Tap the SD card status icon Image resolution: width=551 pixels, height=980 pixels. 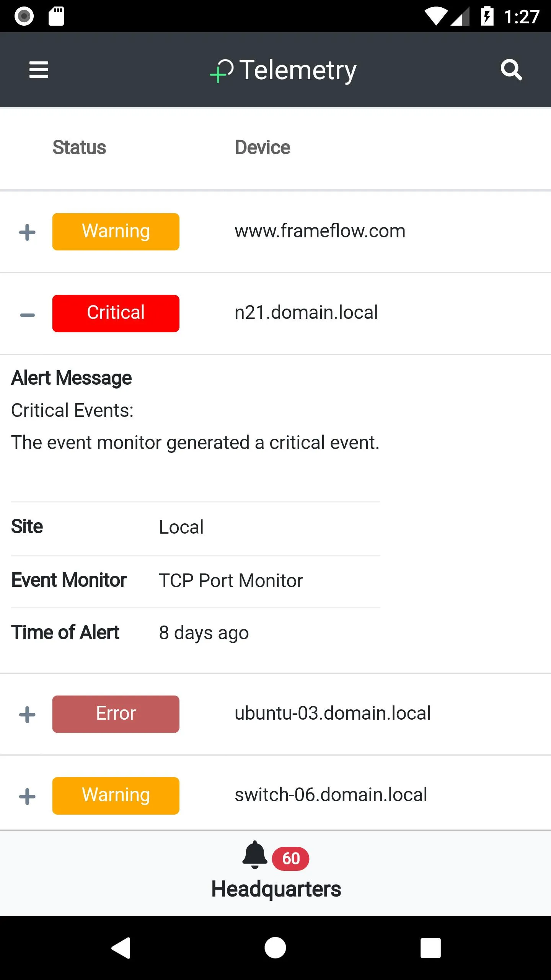tap(56, 16)
